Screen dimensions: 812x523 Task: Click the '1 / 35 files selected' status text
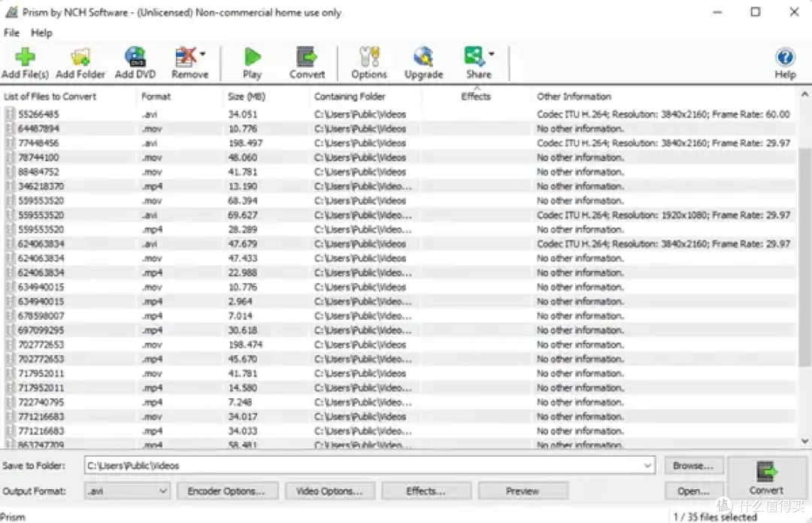[715, 517]
